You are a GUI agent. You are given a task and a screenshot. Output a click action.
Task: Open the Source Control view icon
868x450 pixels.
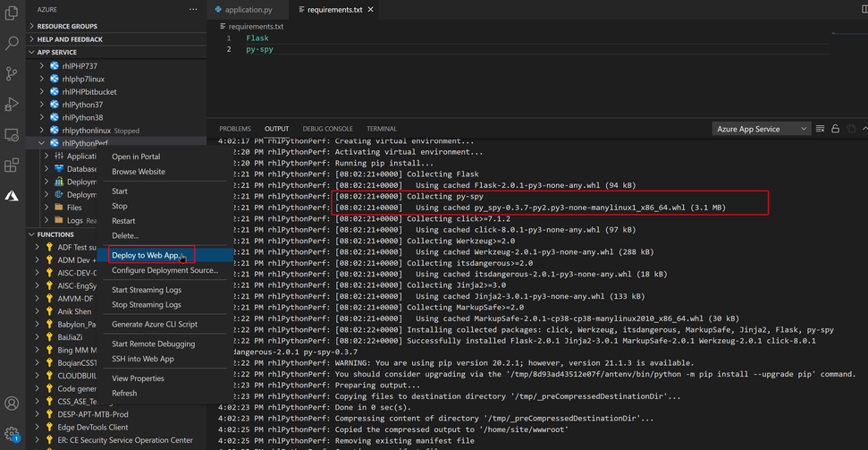pyautogui.click(x=12, y=73)
